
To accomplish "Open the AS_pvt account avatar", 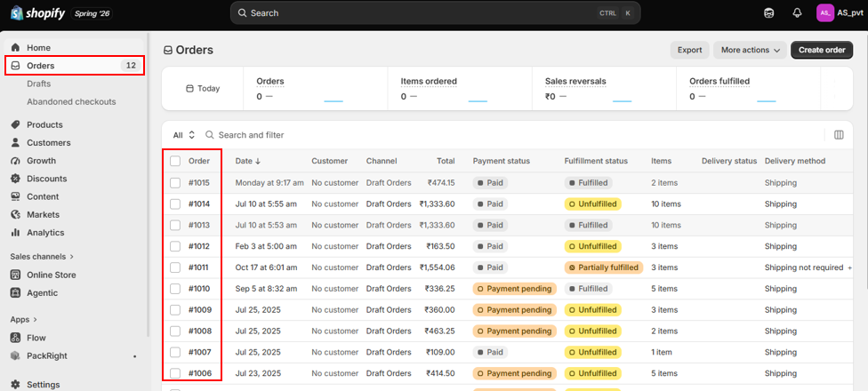I will point(824,12).
